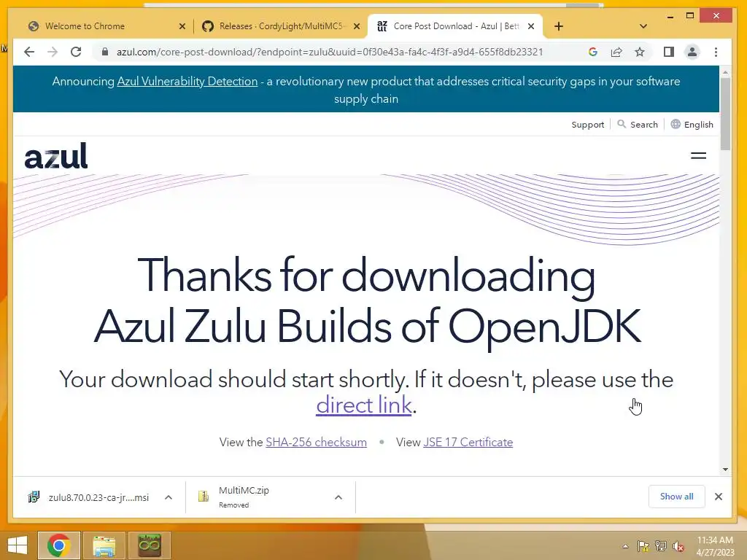Open File Explorer from taskbar

(104, 545)
